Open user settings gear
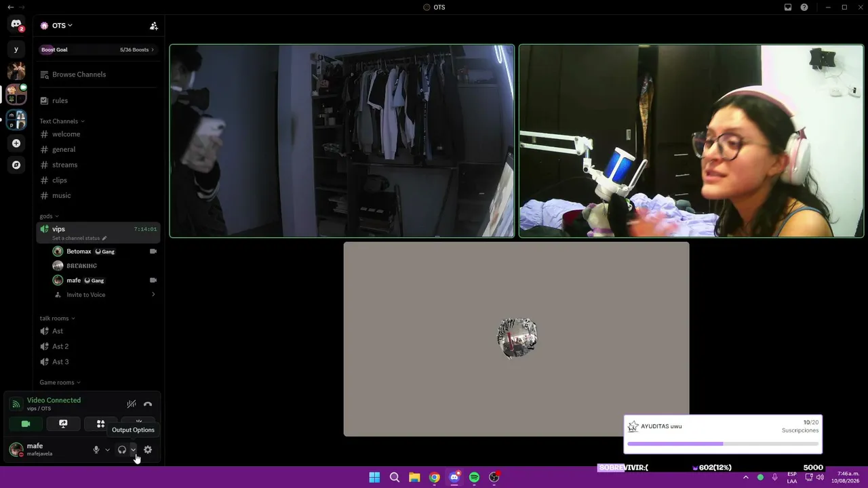Screen dimensions: 868x488 click(148, 449)
